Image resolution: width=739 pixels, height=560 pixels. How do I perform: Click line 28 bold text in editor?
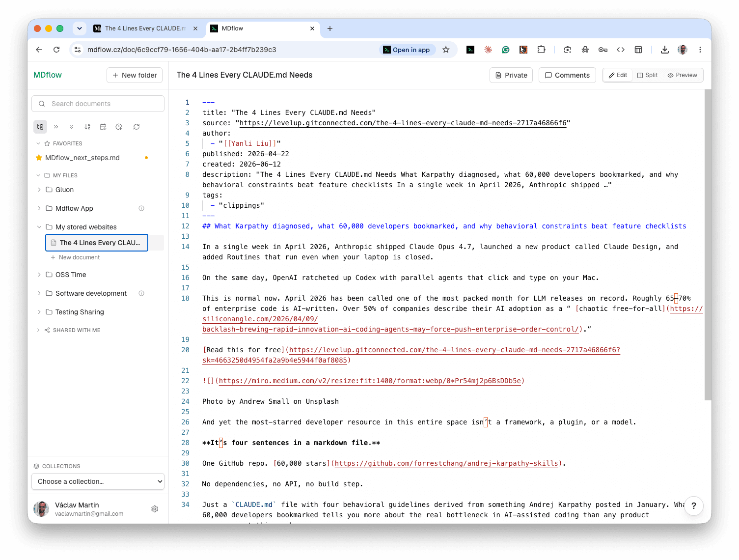tap(291, 443)
